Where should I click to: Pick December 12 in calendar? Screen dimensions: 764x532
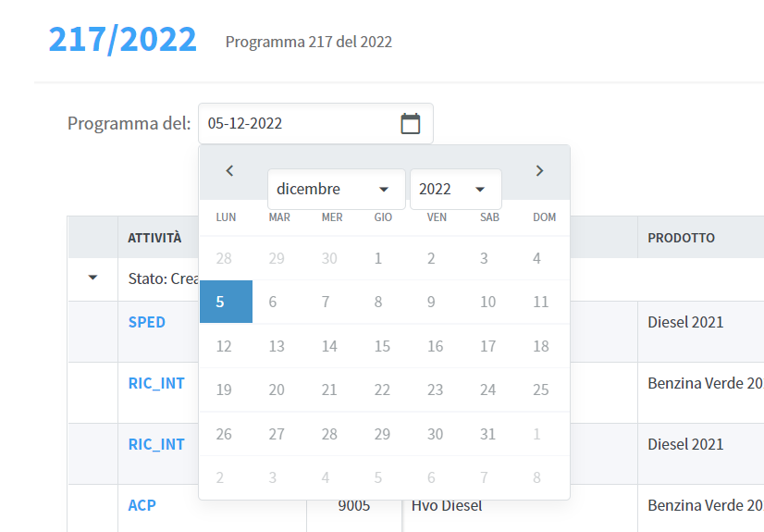226,346
